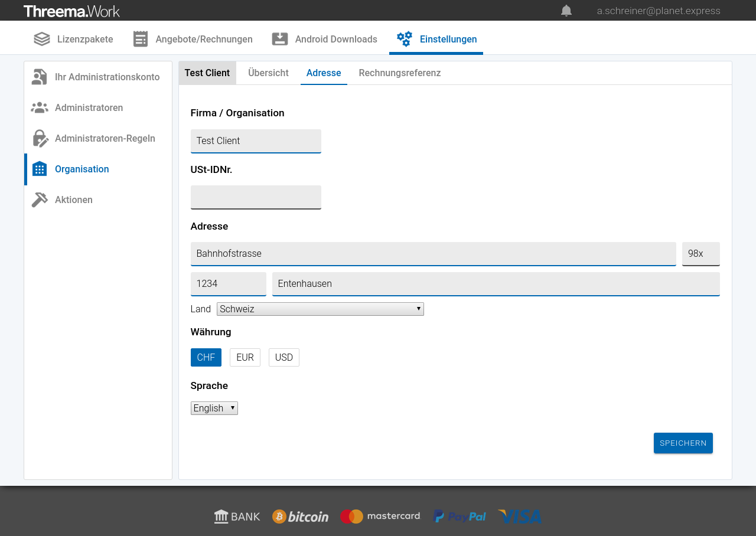This screenshot has width=756, height=536.
Task: Click the house number field 98x
Action: coord(701,254)
